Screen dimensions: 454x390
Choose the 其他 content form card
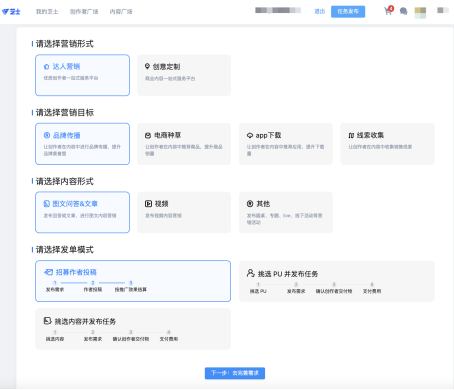tap(286, 212)
